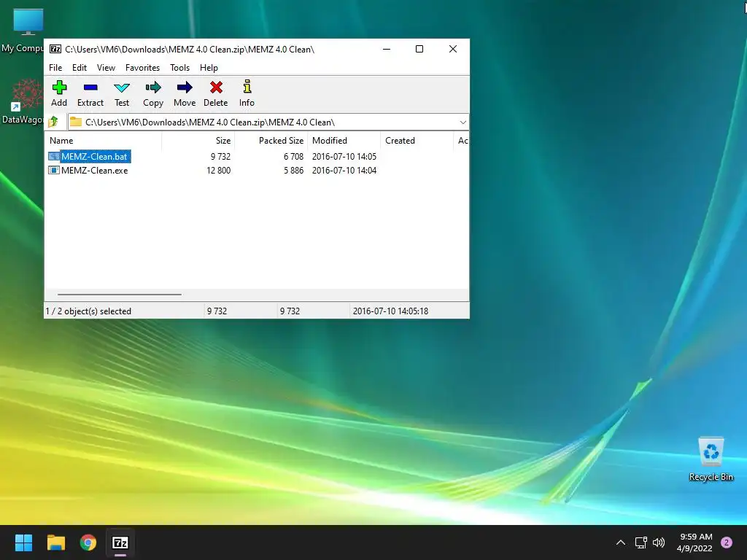Sort by the Size column header
The height and width of the screenshot is (560, 747).
[198, 141]
